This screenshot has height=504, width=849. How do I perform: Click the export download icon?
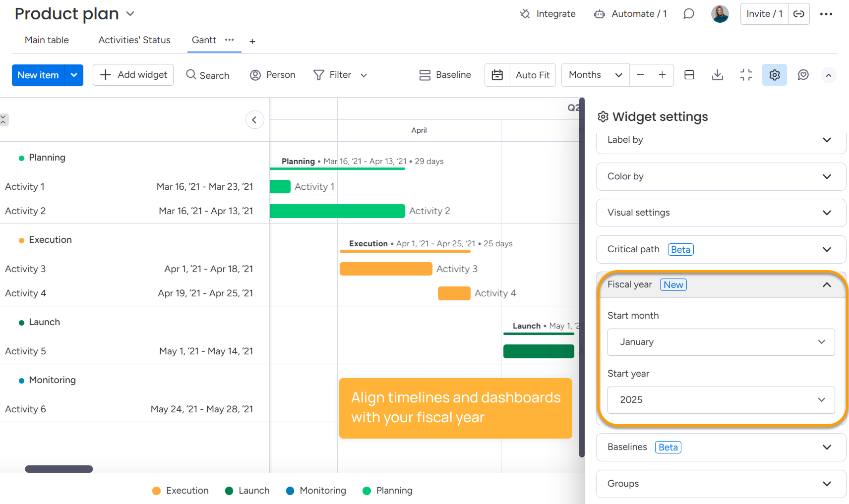717,75
